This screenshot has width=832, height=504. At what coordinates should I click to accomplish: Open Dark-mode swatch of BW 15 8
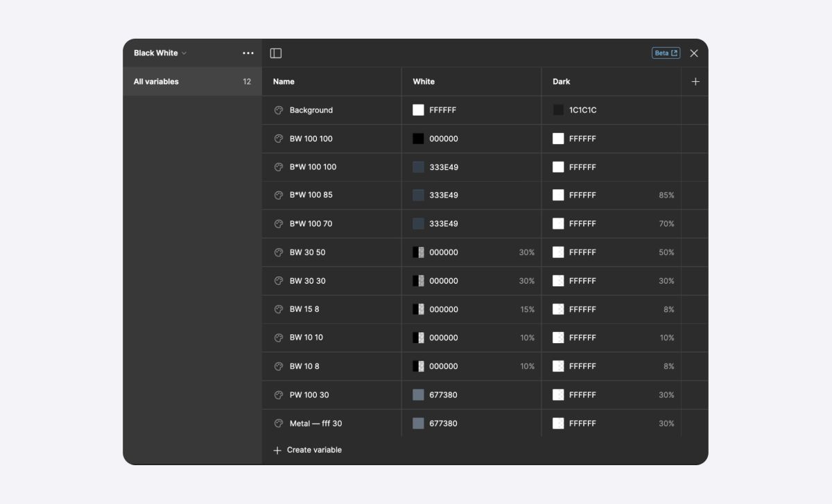pyautogui.click(x=558, y=309)
